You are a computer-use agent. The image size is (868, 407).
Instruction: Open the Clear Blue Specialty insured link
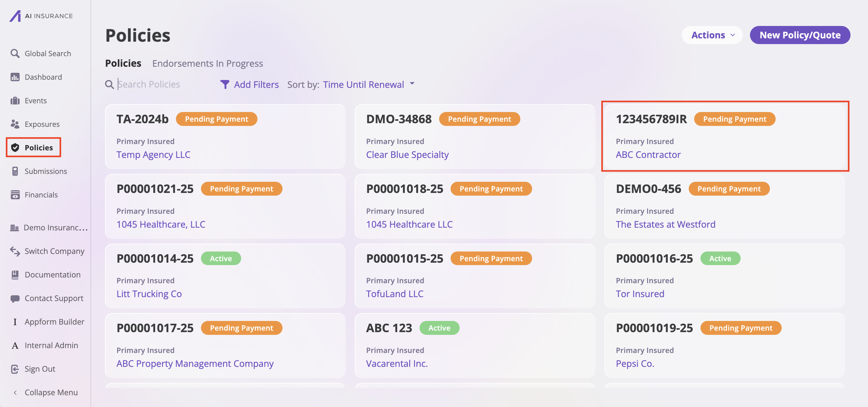tap(407, 155)
